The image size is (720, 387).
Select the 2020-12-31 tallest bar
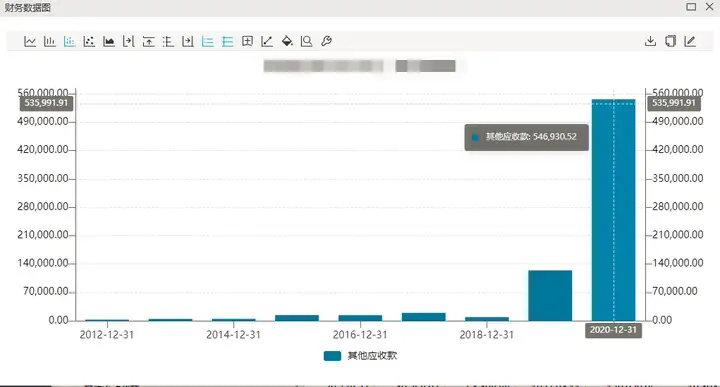click(x=613, y=210)
